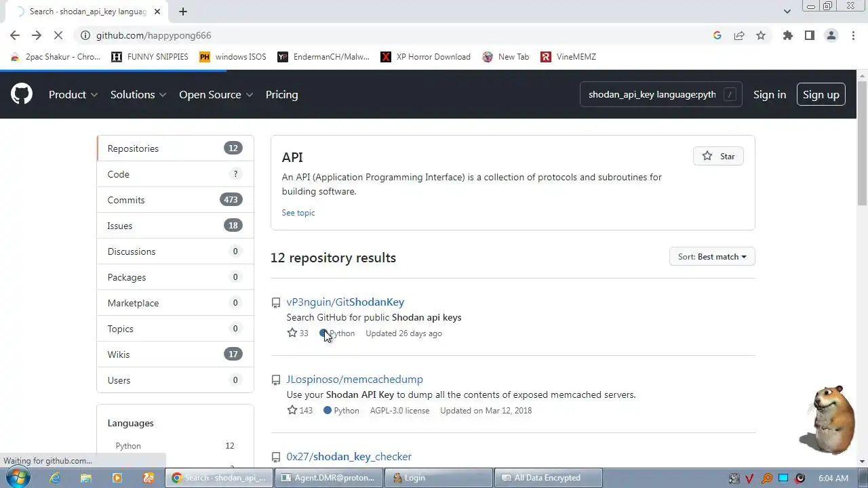Open 2pac Shakur bookmark
The image size is (868, 488).
(x=56, y=57)
